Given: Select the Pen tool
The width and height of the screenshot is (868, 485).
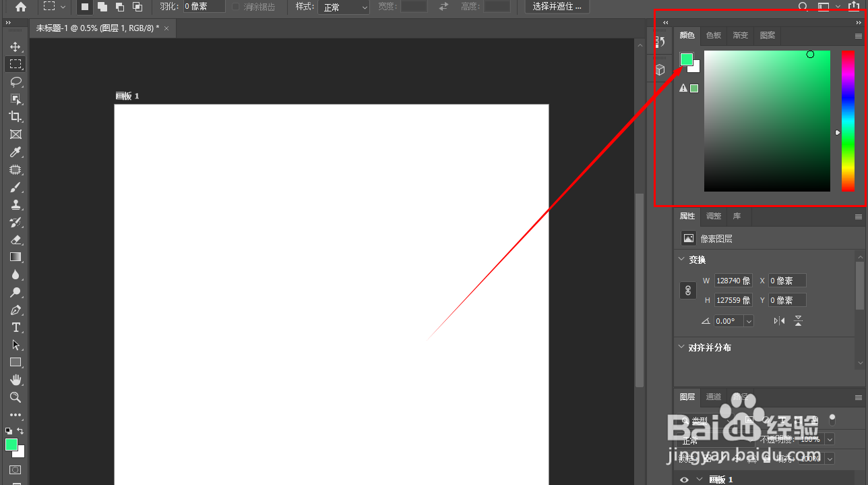Looking at the screenshot, I should point(15,310).
